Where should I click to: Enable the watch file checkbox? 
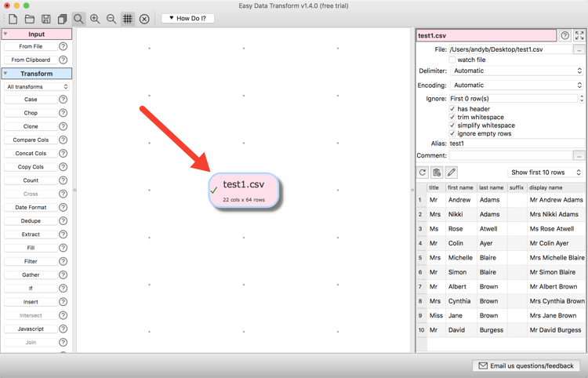[452, 60]
